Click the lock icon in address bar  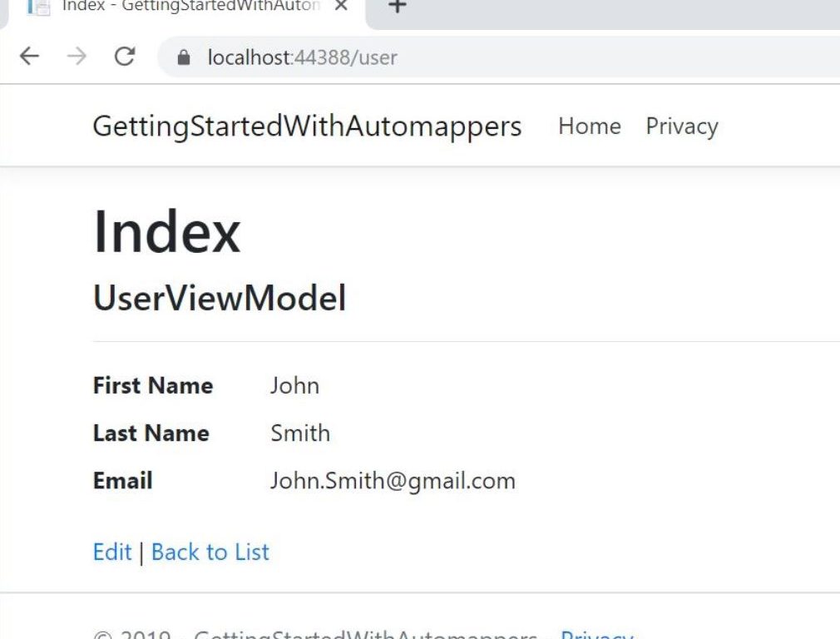coord(185,57)
